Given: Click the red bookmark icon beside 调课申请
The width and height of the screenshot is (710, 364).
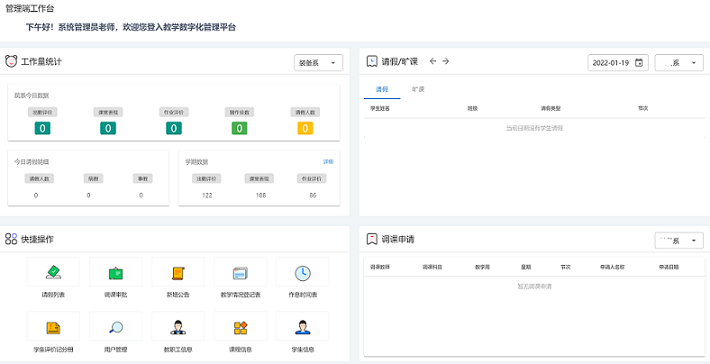Looking at the screenshot, I should pos(372,239).
